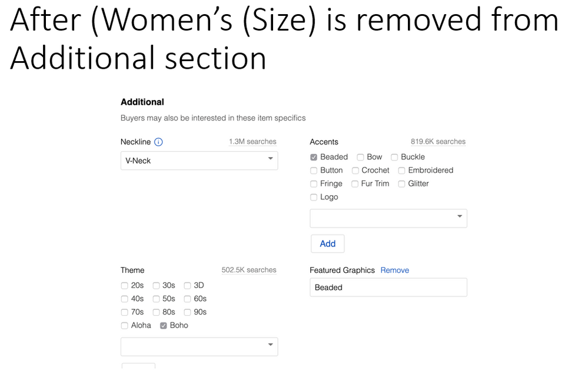Check the 90s theme checkbox

pyautogui.click(x=187, y=312)
